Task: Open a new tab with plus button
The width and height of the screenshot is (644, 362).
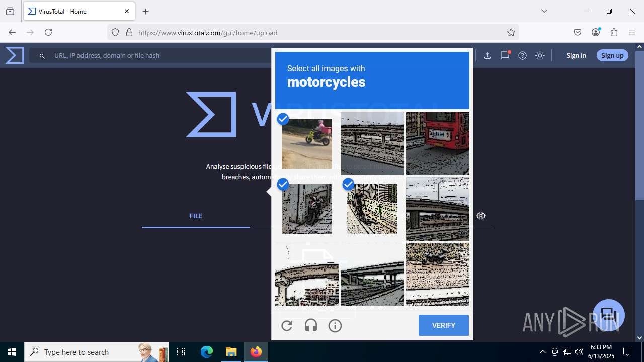Action: click(x=146, y=11)
